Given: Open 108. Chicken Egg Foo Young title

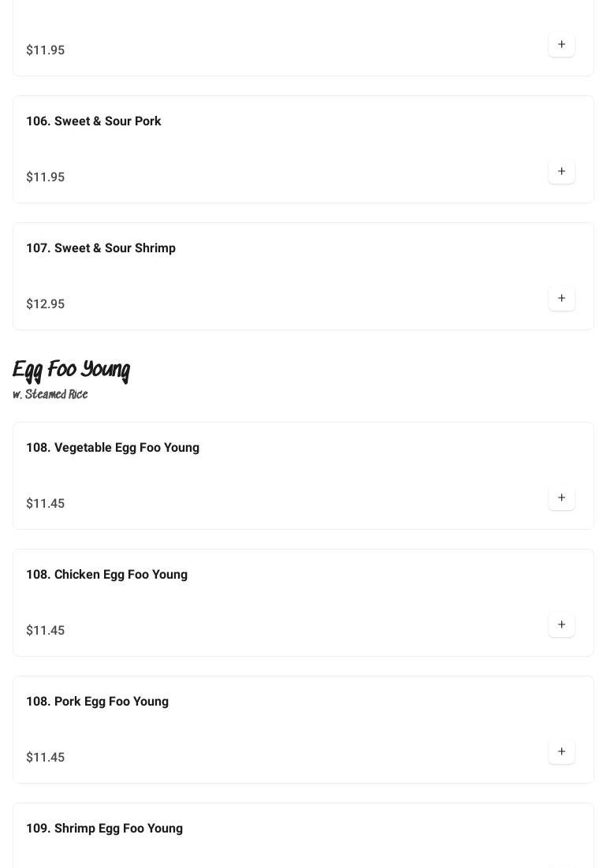Looking at the screenshot, I should click(106, 575).
